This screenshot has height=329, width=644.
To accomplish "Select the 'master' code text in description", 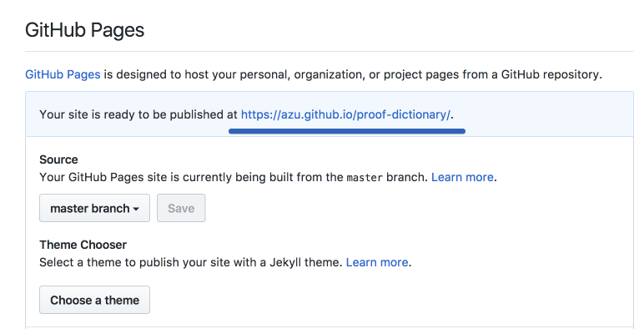I will [365, 178].
